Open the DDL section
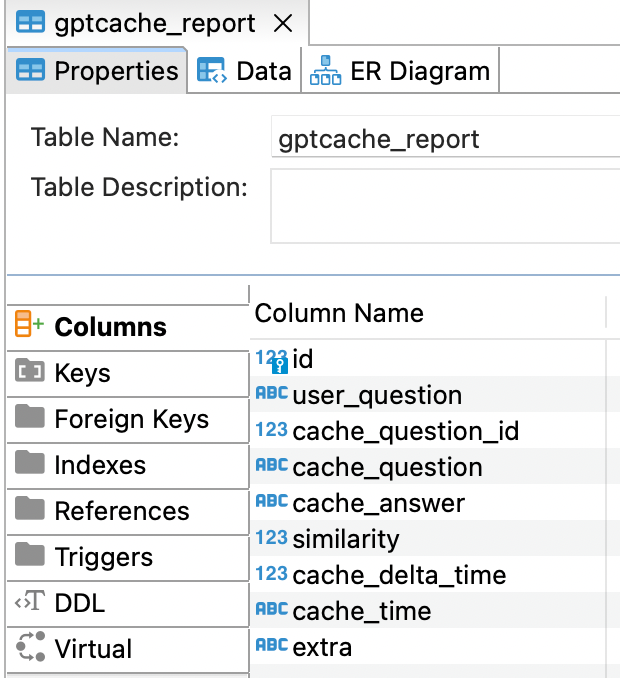620x678 pixels. [x=128, y=604]
